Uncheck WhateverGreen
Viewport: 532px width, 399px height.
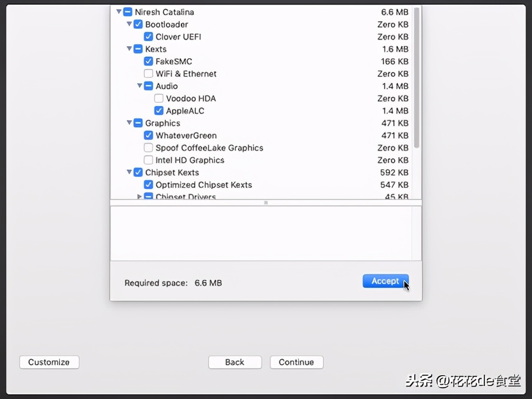click(148, 135)
